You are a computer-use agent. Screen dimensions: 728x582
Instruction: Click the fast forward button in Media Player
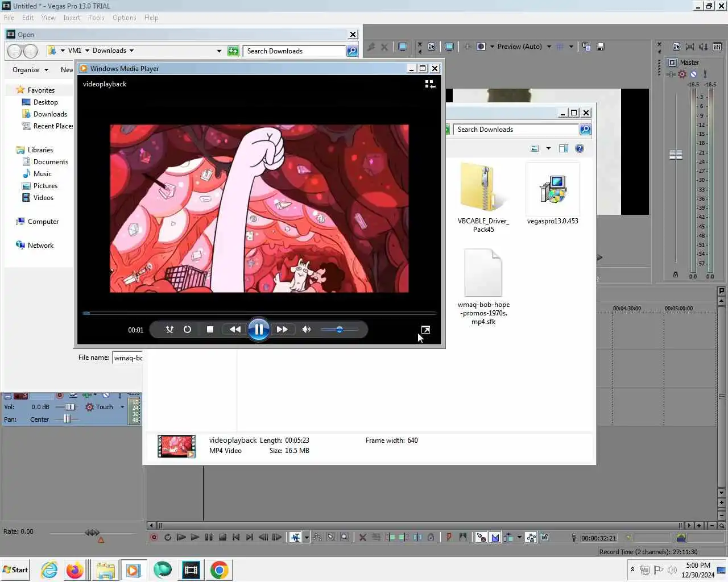[282, 329]
